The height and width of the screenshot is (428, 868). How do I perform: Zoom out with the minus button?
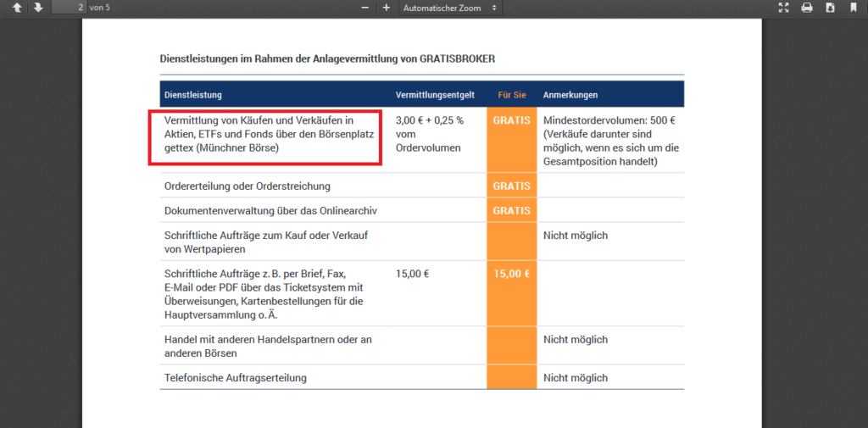tap(364, 8)
